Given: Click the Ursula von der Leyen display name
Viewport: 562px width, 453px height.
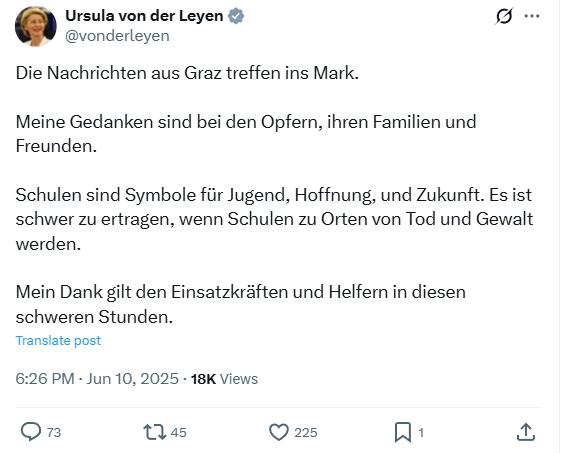Looking at the screenshot, I should [x=144, y=16].
